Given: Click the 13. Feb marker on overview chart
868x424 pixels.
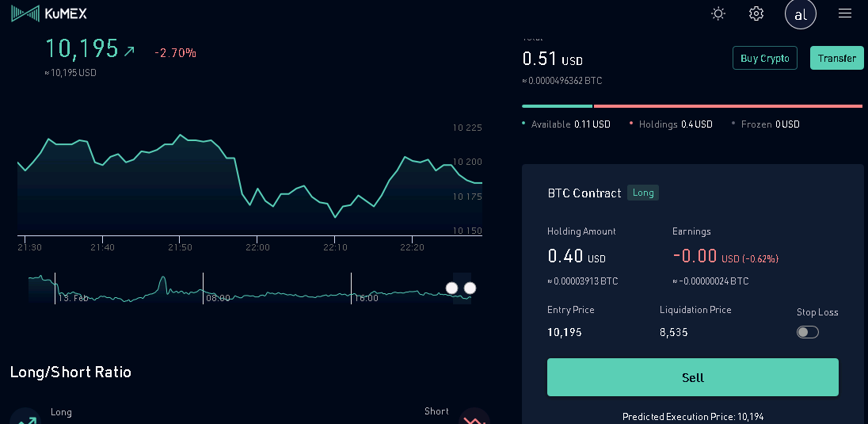Looking at the screenshot, I should pyautogui.click(x=73, y=298).
